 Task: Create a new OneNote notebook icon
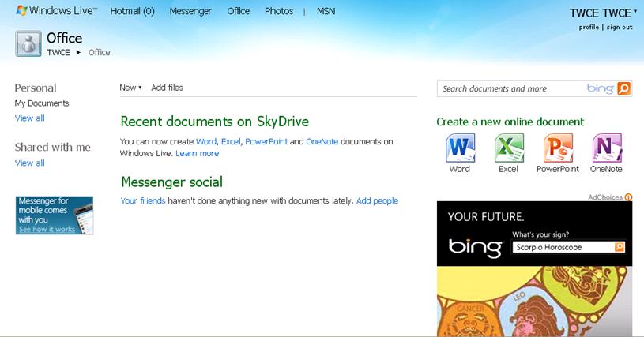coord(607,148)
